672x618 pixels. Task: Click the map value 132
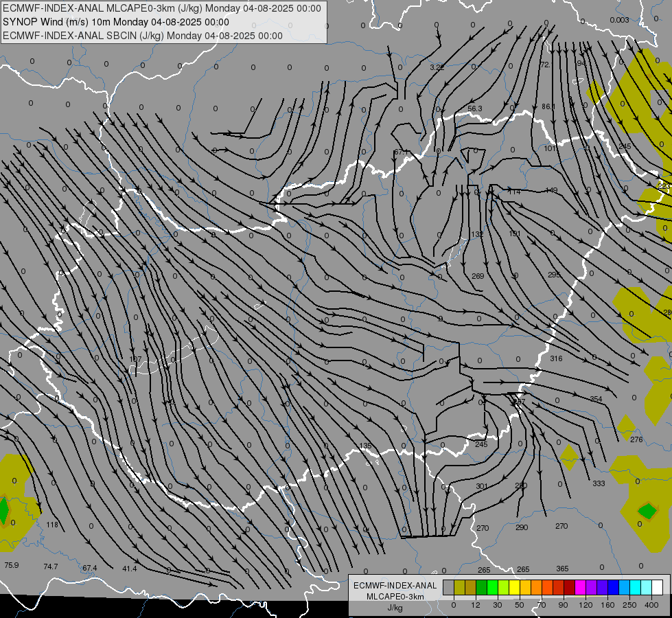pyautogui.click(x=476, y=234)
